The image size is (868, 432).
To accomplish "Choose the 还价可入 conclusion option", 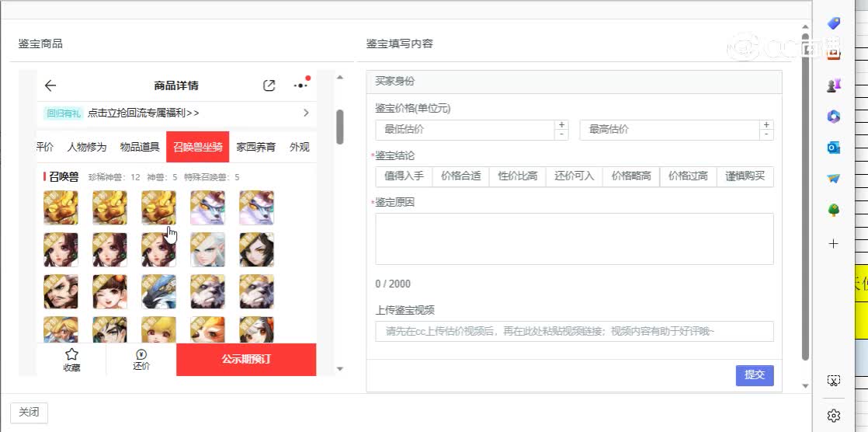I will 575,176.
